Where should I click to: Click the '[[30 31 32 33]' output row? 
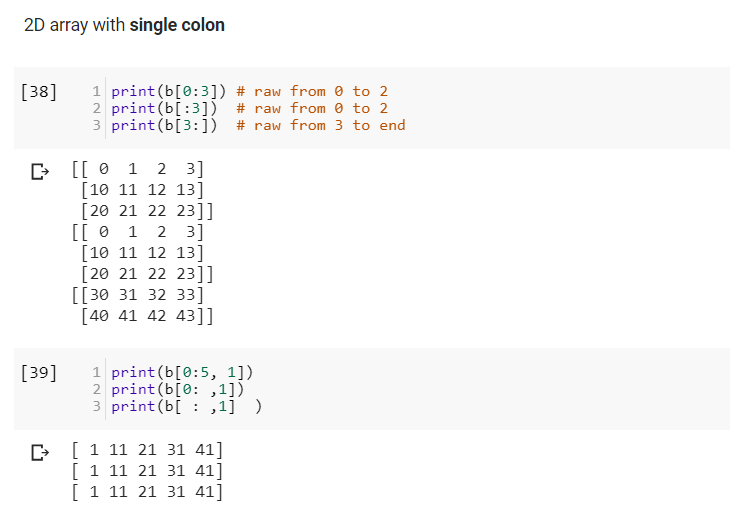pyautogui.click(x=138, y=295)
